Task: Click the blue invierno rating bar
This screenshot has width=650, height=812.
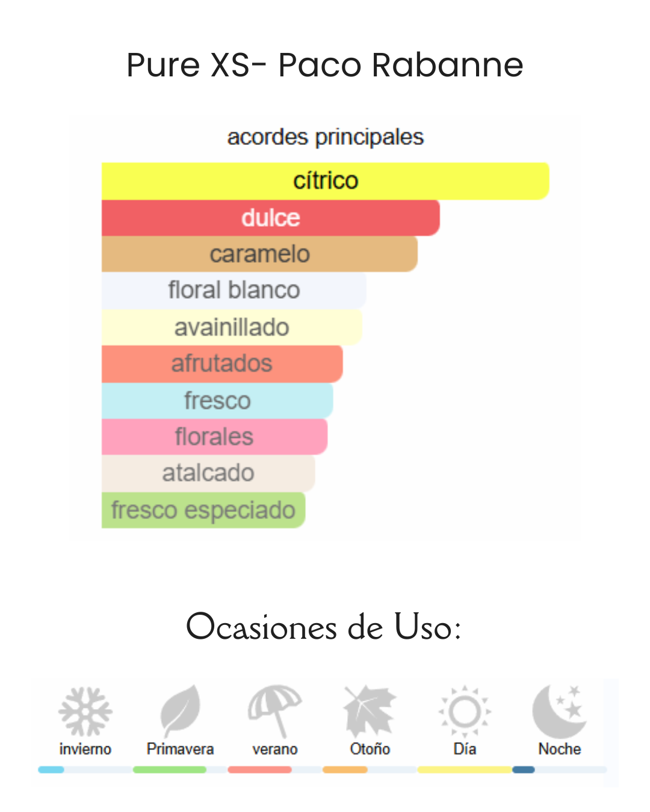Action: (51, 770)
